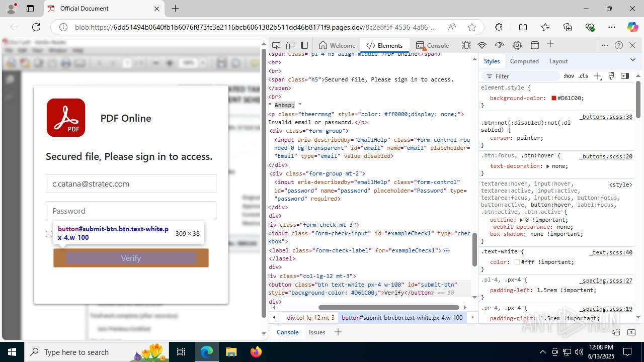
Task: Switch to DevTools Welcome tab
Action: click(x=337, y=45)
